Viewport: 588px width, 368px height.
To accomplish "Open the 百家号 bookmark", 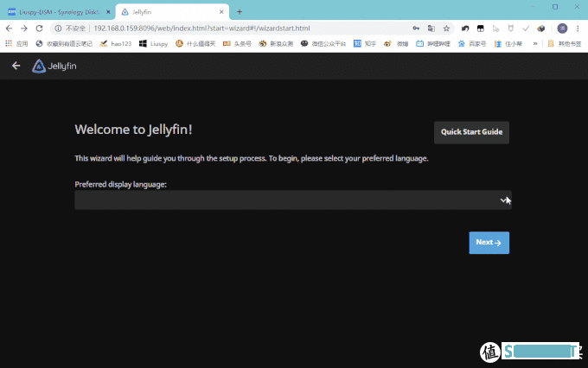I will [x=472, y=43].
